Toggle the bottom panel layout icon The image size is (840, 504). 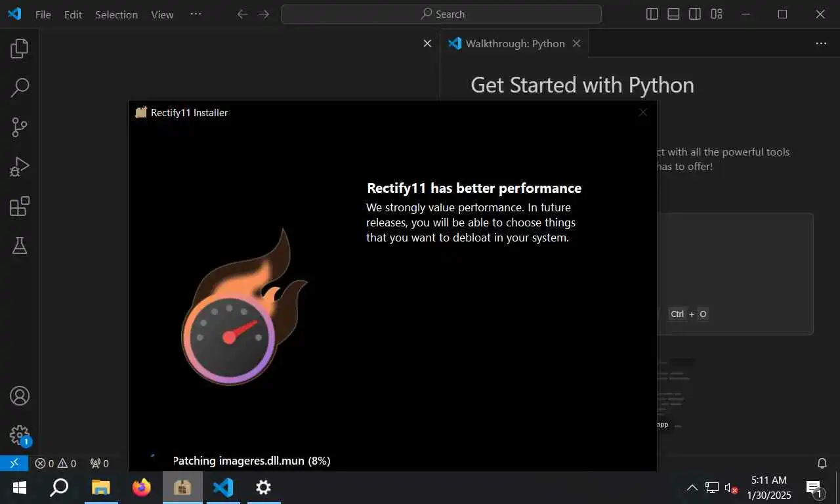673,14
